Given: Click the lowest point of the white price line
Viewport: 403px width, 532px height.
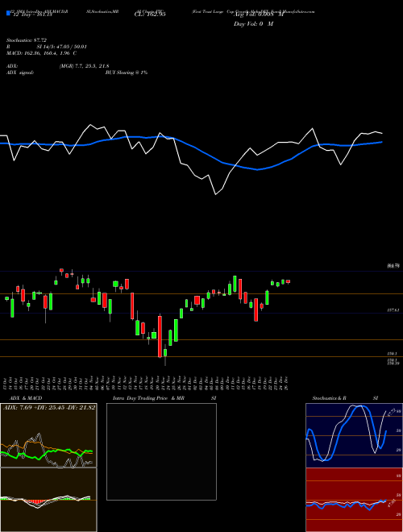Looking at the screenshot, I should pyautogui.click(x=215, y=194).
